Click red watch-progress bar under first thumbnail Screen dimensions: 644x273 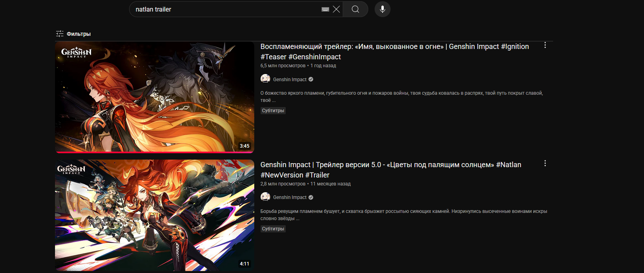coord(155,152)
